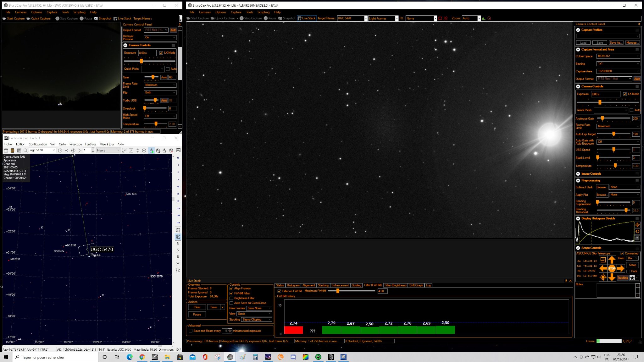Start spiral search in Scope Controls

[x=603, y=260]
